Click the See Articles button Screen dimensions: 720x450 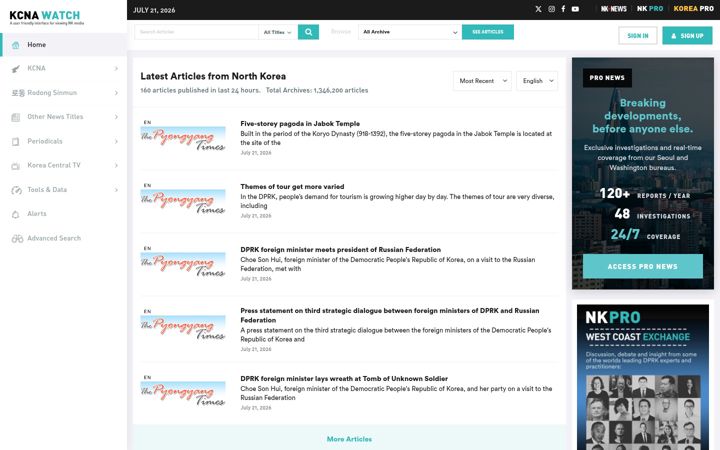click(488, 32)
